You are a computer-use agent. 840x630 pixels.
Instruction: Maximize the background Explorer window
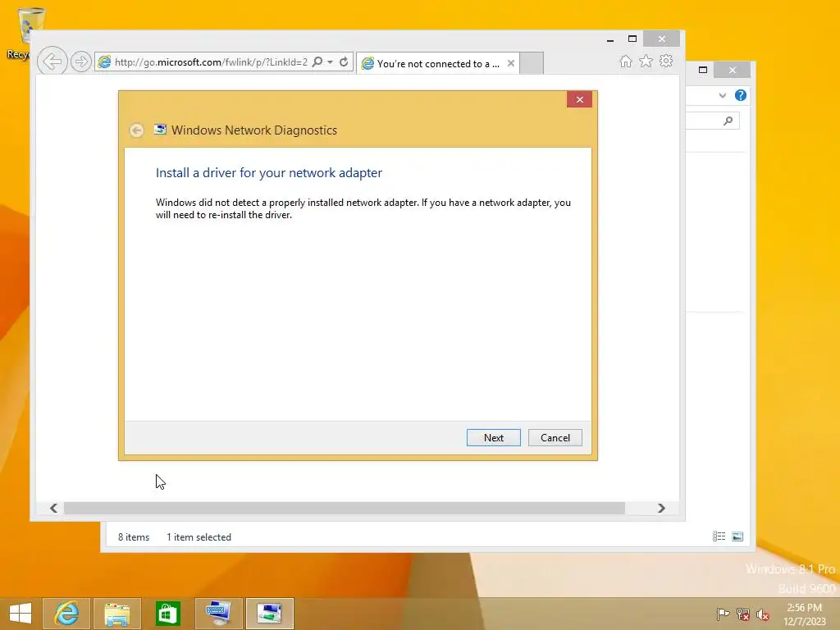(x=703, y=70)
